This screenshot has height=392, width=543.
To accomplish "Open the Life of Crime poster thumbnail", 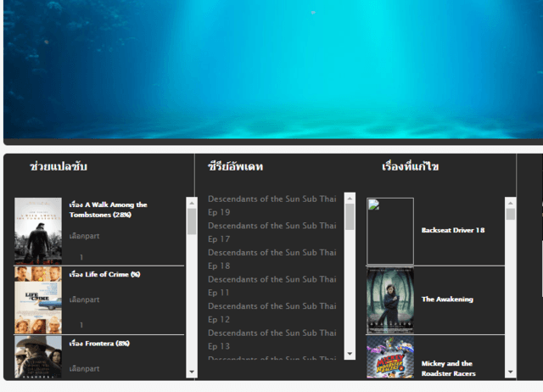I will [x=38, y=300].
